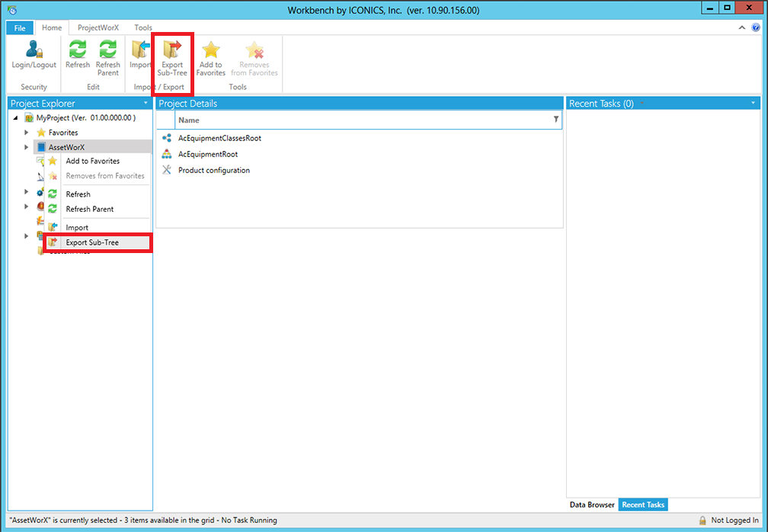
Task: Open the filter icon in Name column
Action: tap(555, 120)
